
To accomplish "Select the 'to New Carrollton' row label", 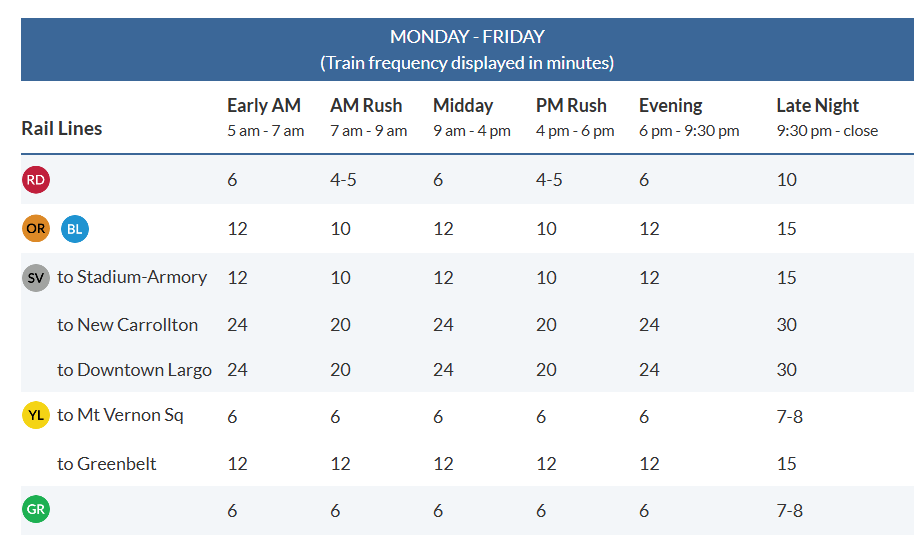I will [127, 325].
